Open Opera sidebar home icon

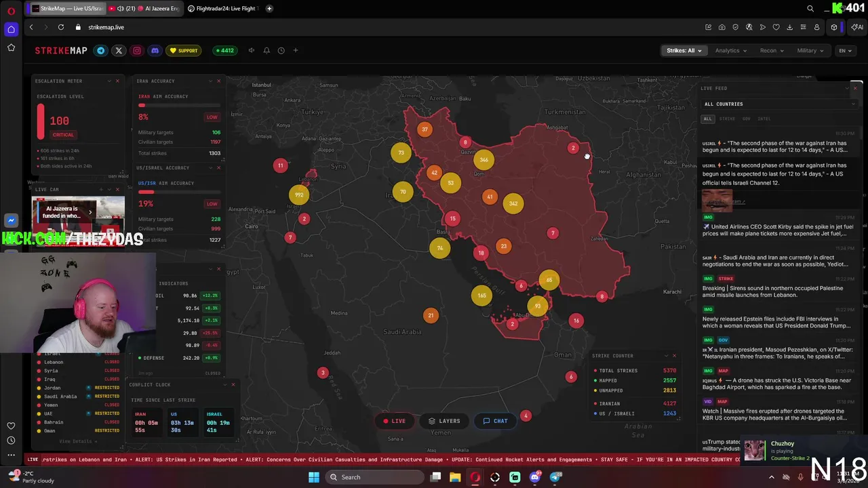(x=11, y=29)
